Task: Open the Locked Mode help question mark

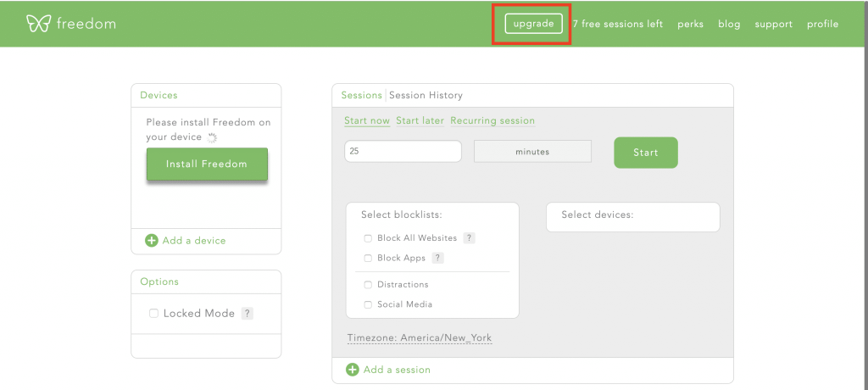Action: [248, 314]
